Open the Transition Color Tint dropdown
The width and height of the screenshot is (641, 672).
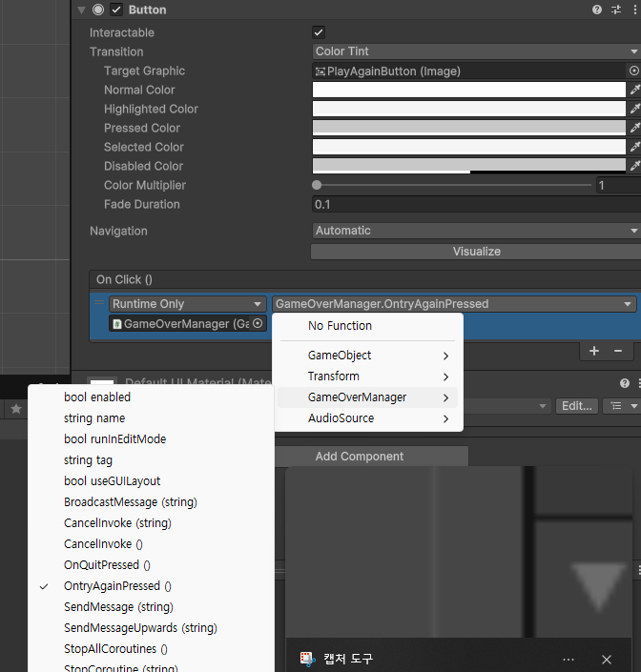click(476, 51)
